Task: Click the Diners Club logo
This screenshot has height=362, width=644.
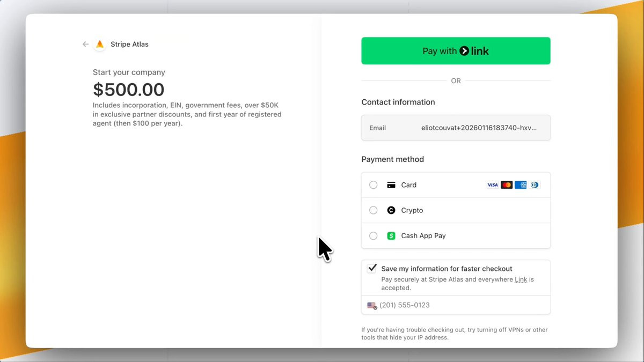Action: point(535,185)
